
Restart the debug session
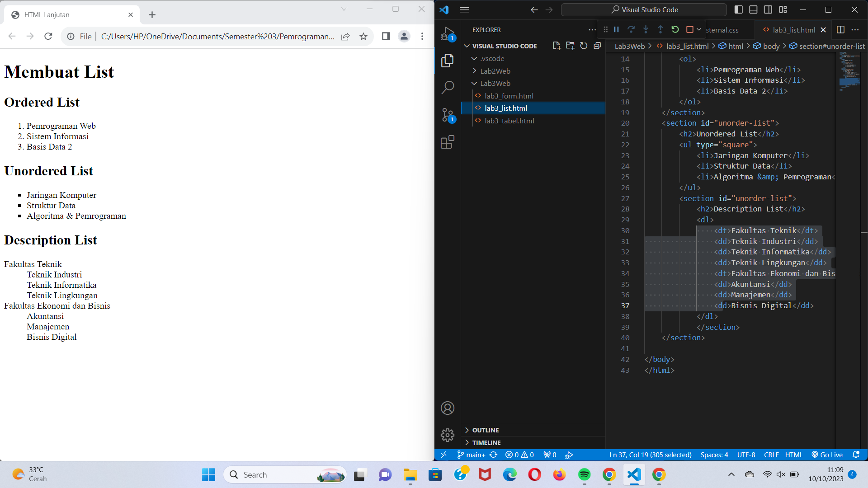[x=675, y=29]
